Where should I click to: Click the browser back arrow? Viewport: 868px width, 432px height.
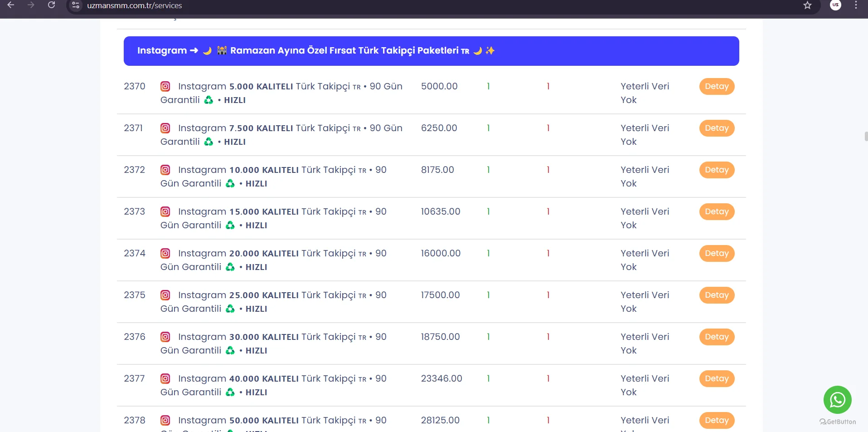11,5
